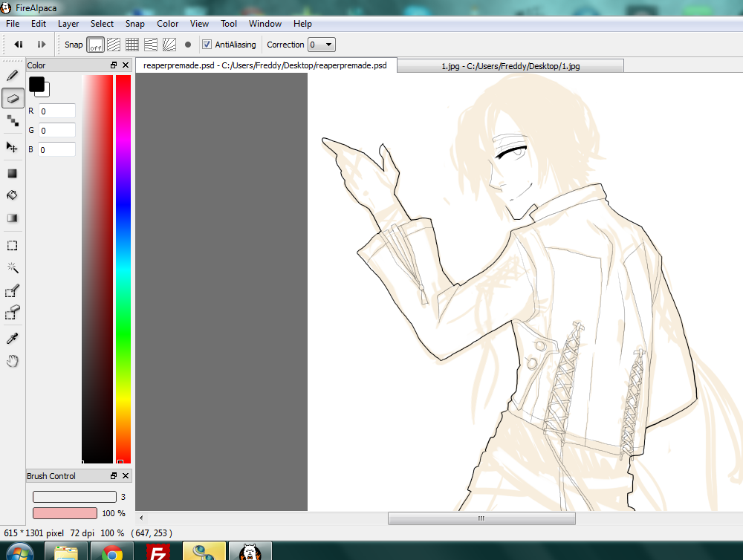743x560 pixels.
Task: Select the Brush tool
Action: (13, 76)
